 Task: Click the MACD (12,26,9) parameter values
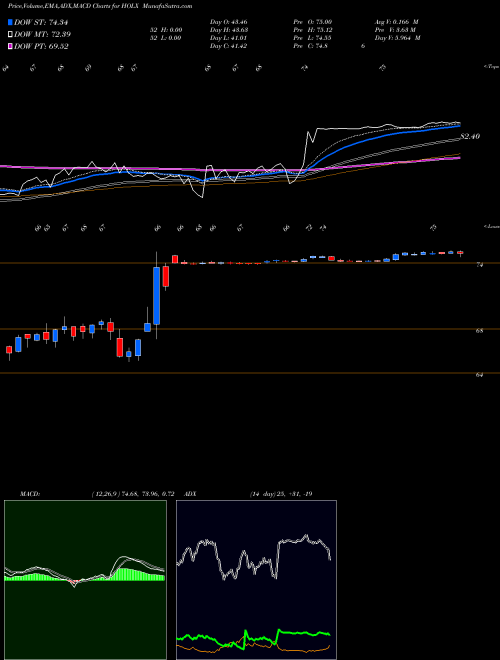[133, 494]
